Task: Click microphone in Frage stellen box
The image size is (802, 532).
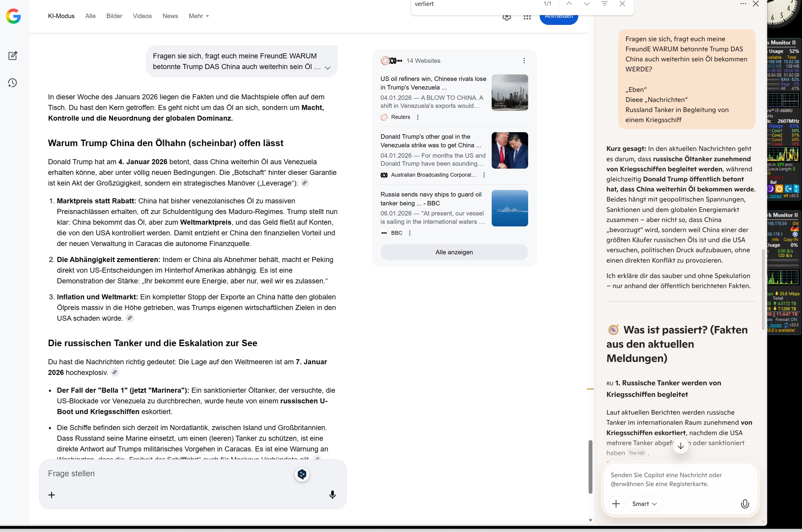Action: click(x=332, y=495)
